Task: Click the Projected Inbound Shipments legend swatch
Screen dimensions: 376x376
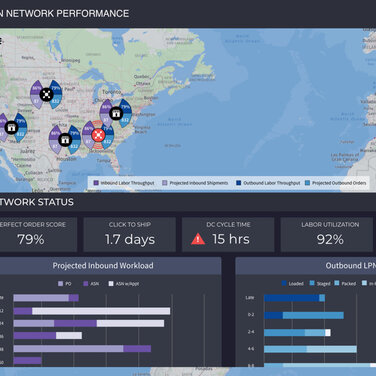Action: point(165,183)
